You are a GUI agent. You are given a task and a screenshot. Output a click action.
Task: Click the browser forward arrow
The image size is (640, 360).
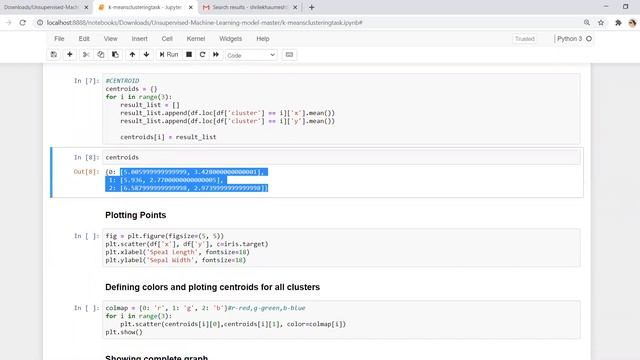8,23
